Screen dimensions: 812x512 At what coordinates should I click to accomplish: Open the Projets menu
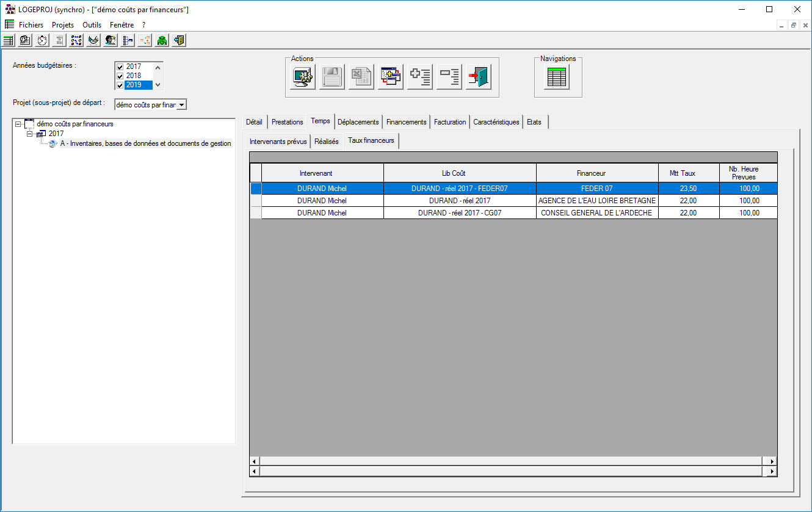(63, 25)
